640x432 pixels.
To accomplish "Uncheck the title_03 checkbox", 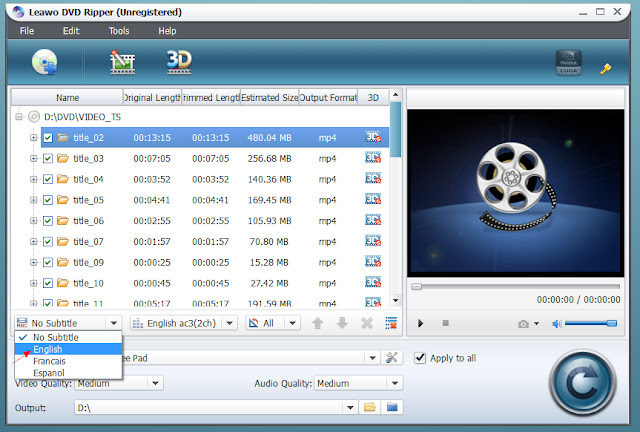I will (x=48, y=158).
